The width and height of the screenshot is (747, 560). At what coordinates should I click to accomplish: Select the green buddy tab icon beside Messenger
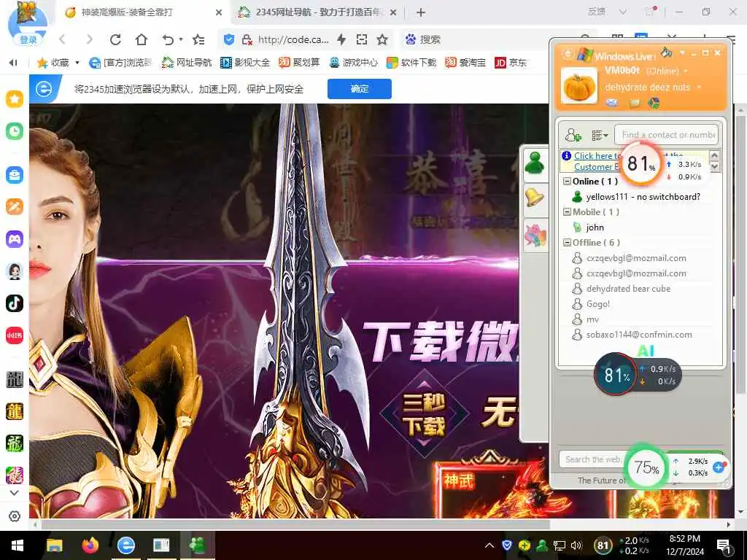pyautogui.click(x=535, y=163)
